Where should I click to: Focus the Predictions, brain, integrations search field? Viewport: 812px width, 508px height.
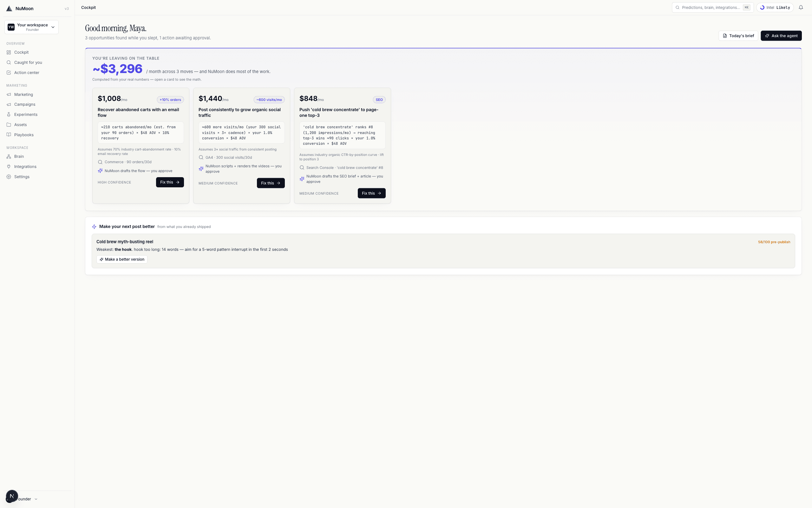(x=713, y=7)
